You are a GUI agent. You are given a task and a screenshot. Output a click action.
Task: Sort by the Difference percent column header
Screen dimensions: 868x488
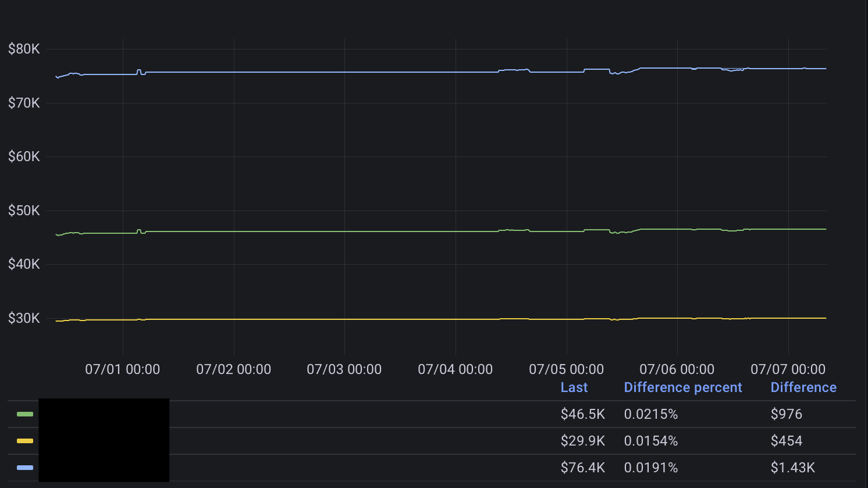tap(683, 387)
